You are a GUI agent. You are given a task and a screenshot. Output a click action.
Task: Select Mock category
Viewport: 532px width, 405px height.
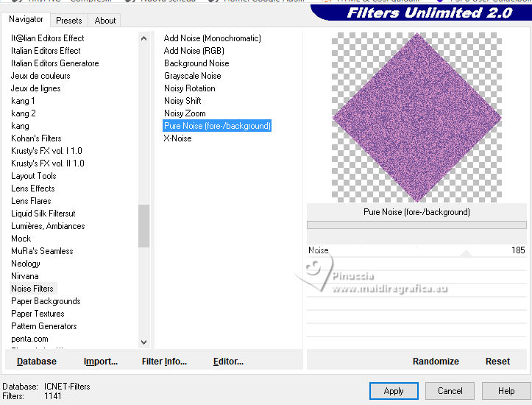pos(21,239)
